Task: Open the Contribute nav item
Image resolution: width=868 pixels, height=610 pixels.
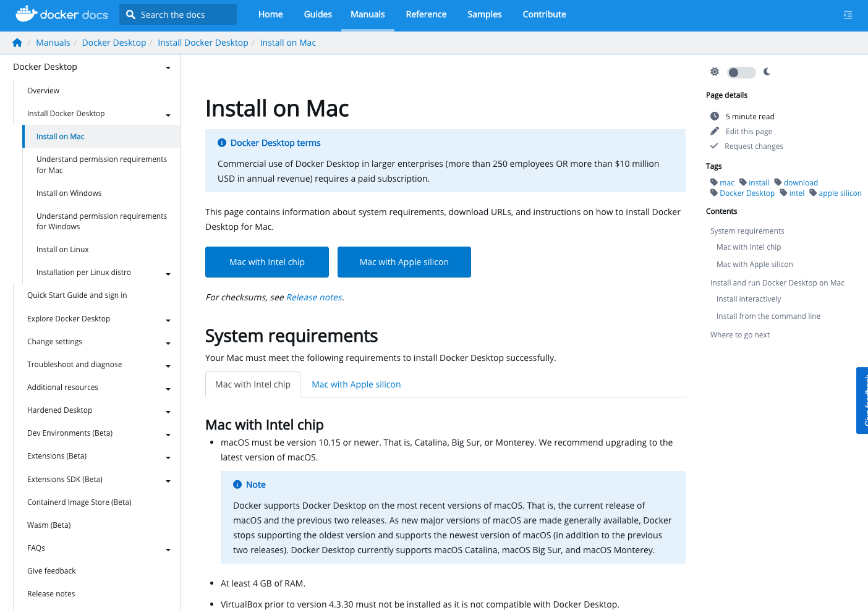Action: click(x=545, y=14)
